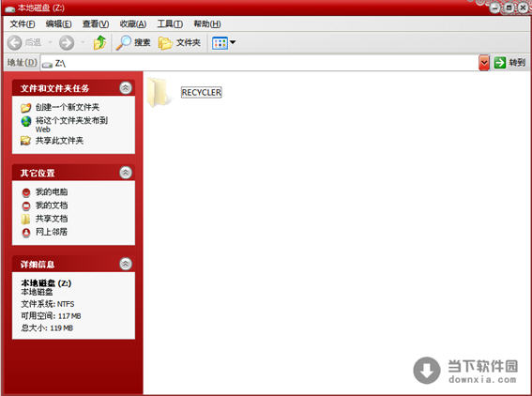Click the Back arrow icon

(x=15, y=43)
